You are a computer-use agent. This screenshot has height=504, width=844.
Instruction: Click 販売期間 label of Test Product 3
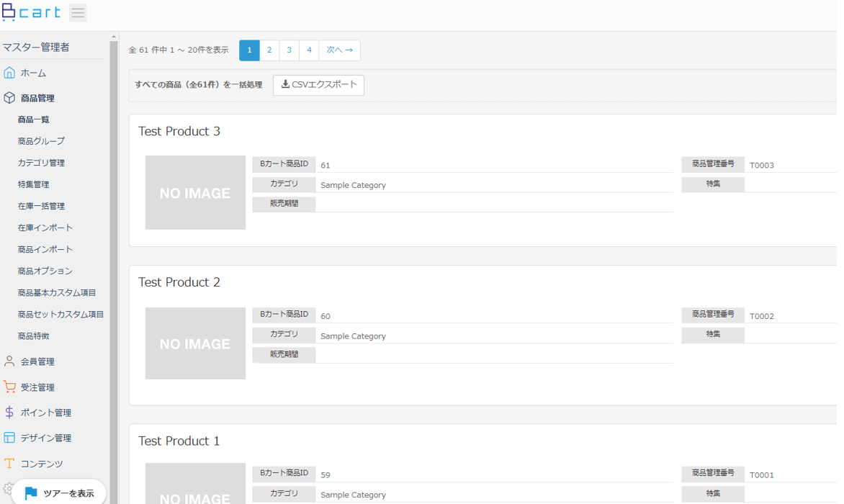284,204
